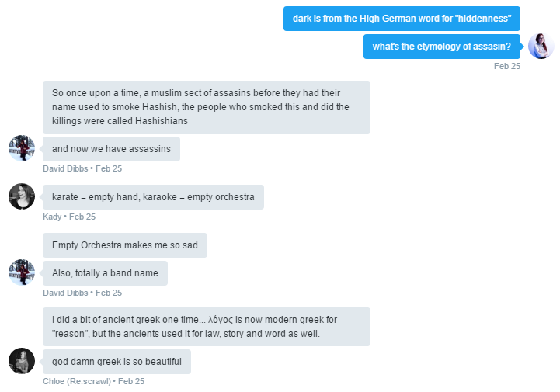Viewport: 560px width, 392px height.
Task: Click the long Hashish story message bubble
Action: pos(207,107)
